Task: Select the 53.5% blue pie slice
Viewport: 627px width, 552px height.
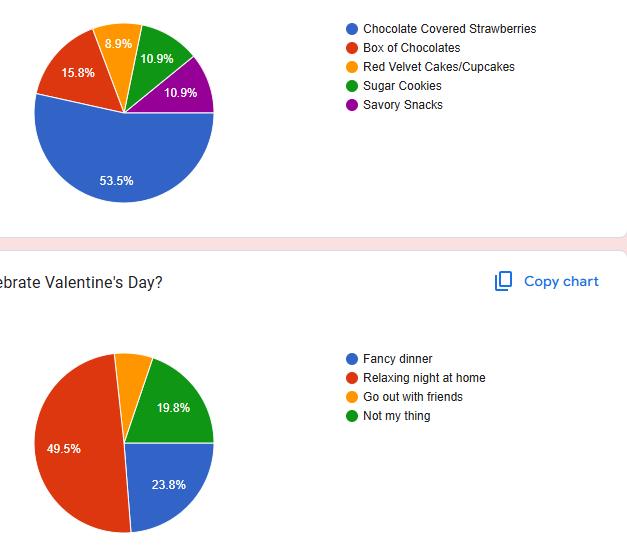Action: (x=118, y=165)
